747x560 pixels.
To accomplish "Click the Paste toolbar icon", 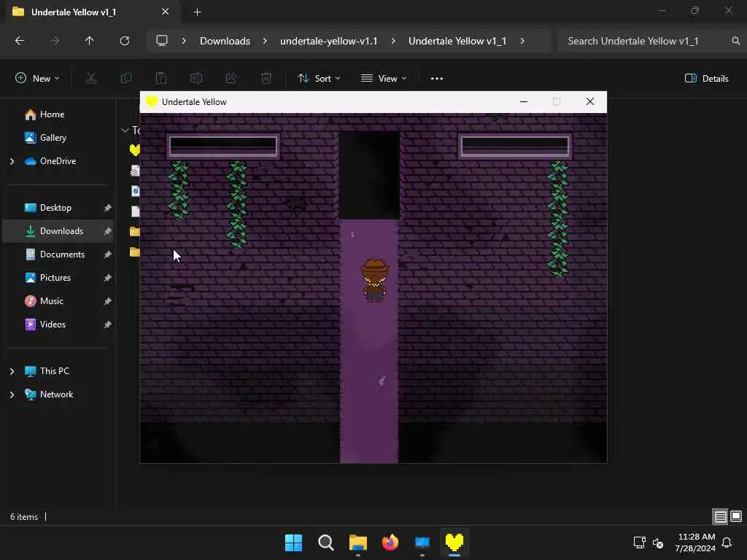I will (x=161, y=78).
